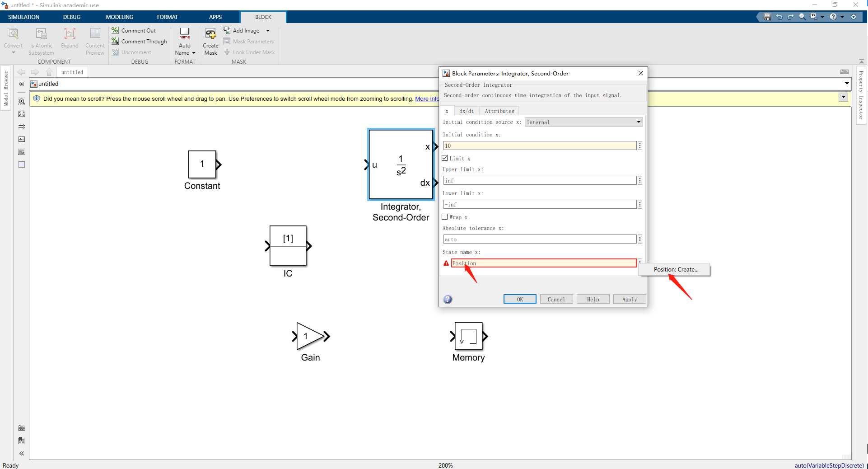Click the Image tool icon in palette
Viewport: 868px width, 469px height.
[x=22, y=152]
